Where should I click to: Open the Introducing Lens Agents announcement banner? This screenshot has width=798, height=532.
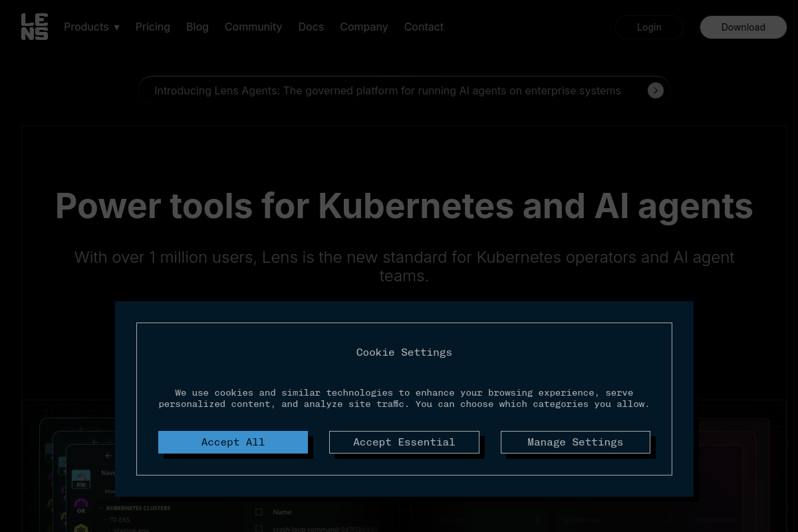(404, 90)
